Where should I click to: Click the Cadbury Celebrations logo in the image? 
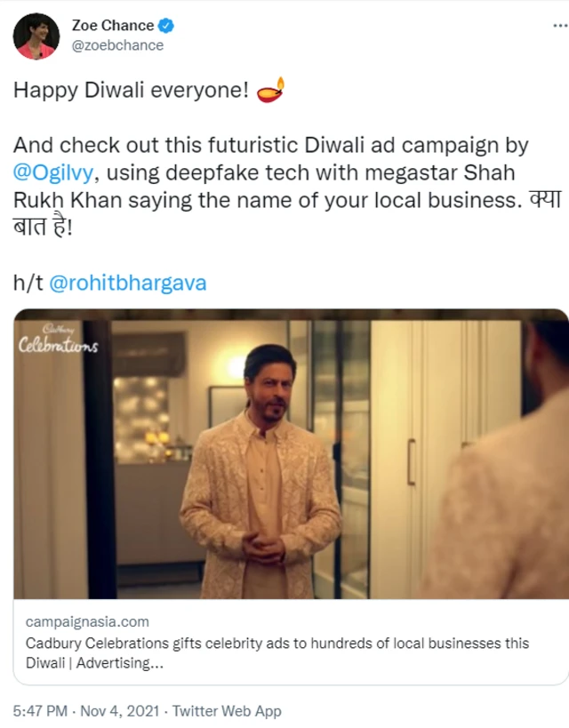click(58, 340)
